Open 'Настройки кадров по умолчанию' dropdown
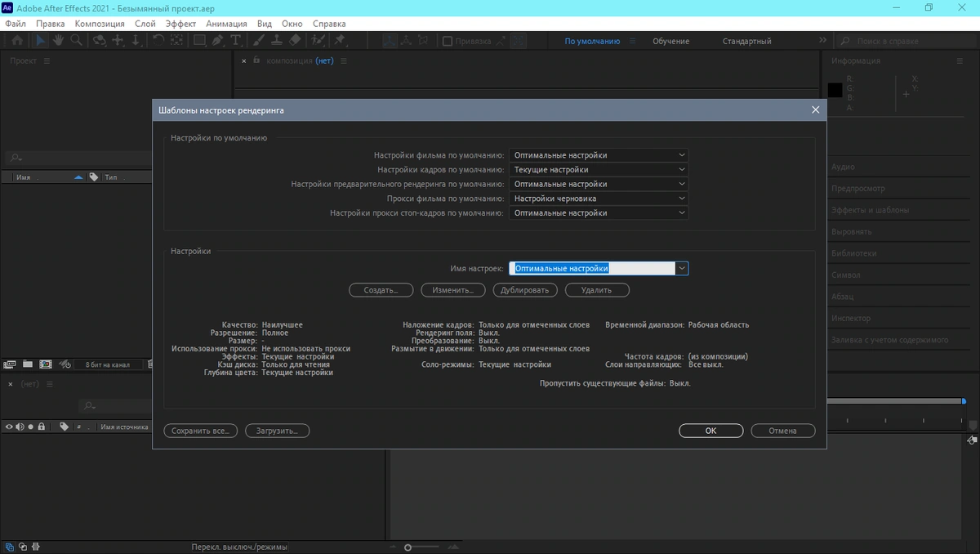 (x=599, y=169)
